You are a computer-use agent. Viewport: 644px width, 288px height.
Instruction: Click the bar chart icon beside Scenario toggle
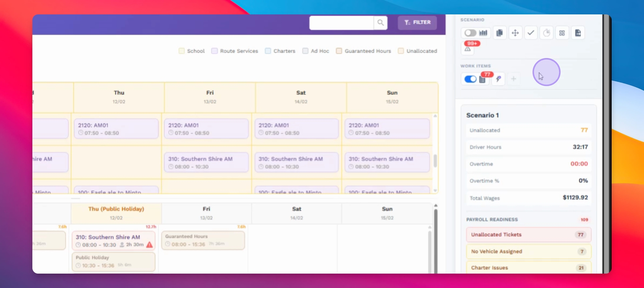(x=483, y=33)
